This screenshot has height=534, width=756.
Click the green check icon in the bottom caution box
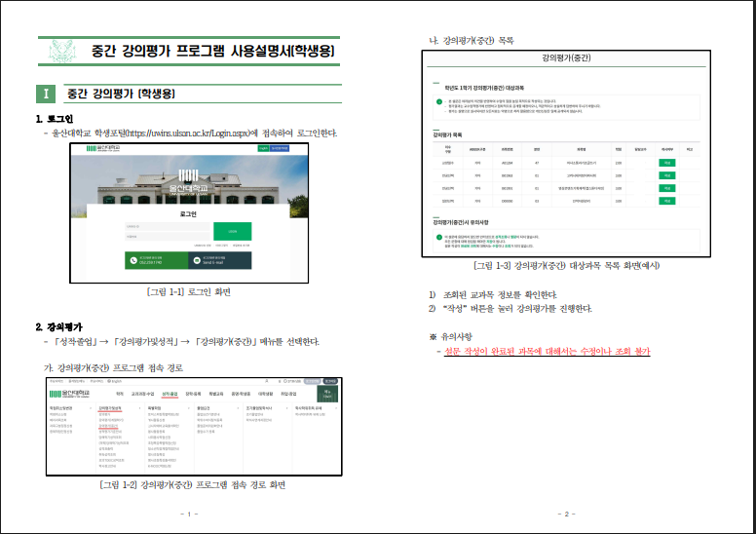[438, 237]
